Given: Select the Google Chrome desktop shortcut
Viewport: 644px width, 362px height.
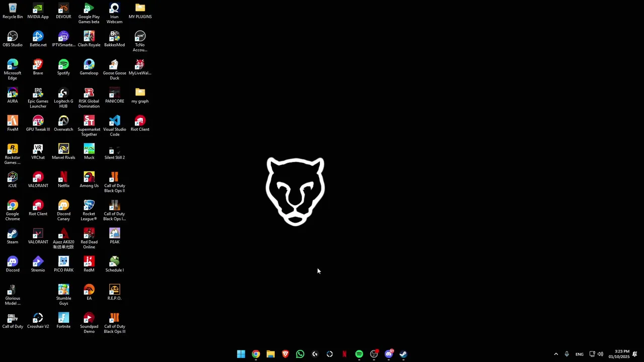Looking at the screenshot, I should click(13, 211).
